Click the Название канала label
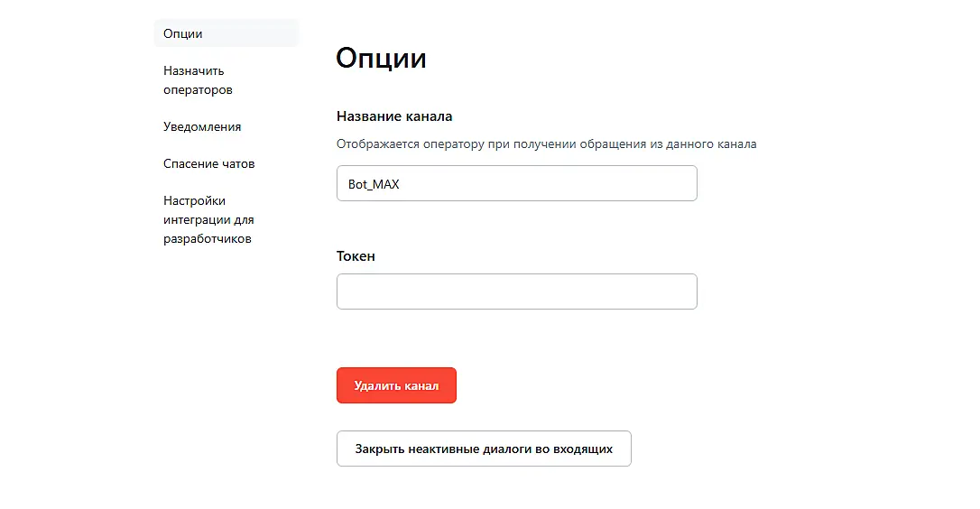Screen dimensions: 980x509 pos(394,116)
